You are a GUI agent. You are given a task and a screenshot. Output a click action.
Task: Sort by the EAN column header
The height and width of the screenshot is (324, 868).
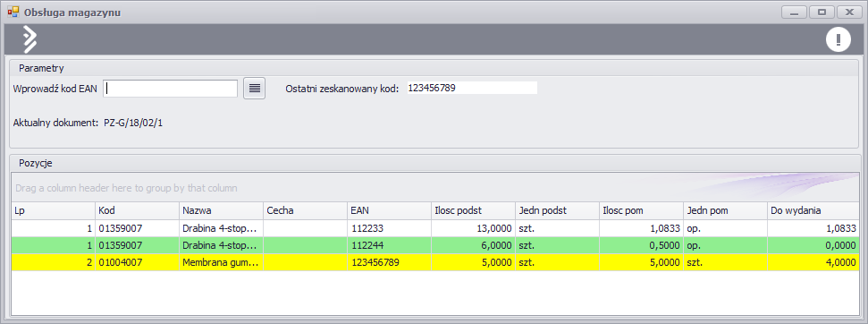tap(389, 210)
